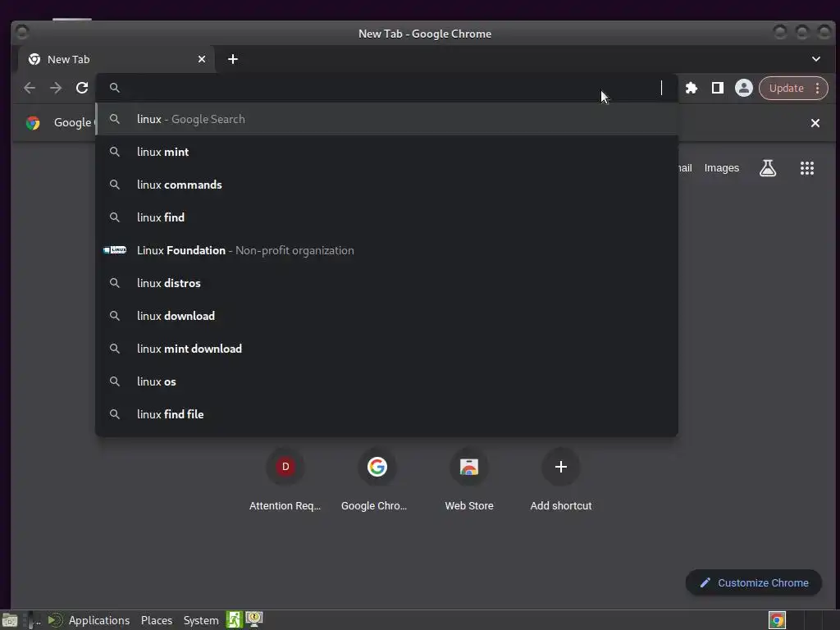This screenshot has height=630, width=840.
Task: Open the Attention Req... shortcut
Action: coord(285,480)
